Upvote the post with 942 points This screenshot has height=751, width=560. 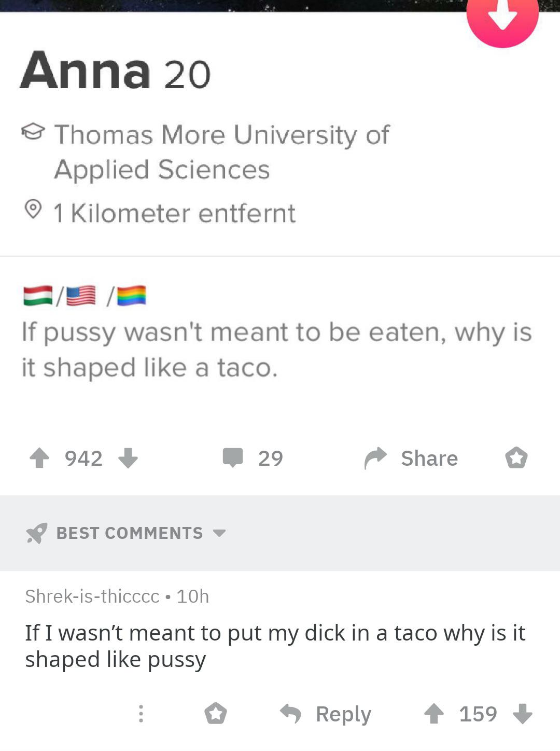pos(39,458)
